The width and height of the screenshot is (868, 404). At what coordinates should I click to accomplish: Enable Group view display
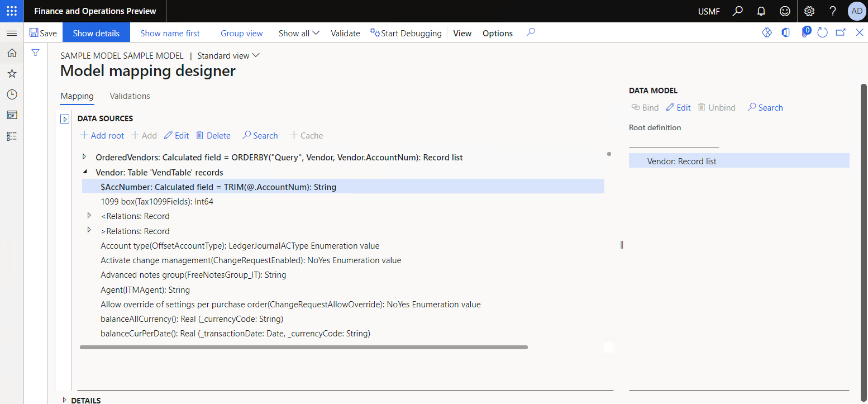[241, 33]
